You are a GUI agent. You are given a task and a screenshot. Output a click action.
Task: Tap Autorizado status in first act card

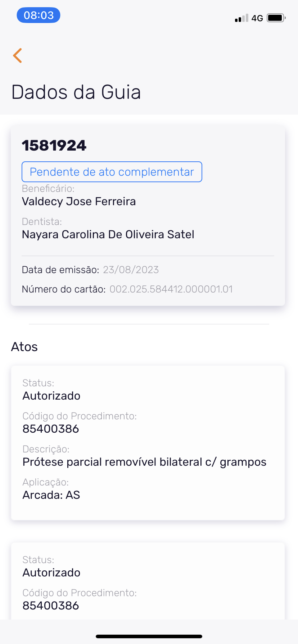pos(51,396)
